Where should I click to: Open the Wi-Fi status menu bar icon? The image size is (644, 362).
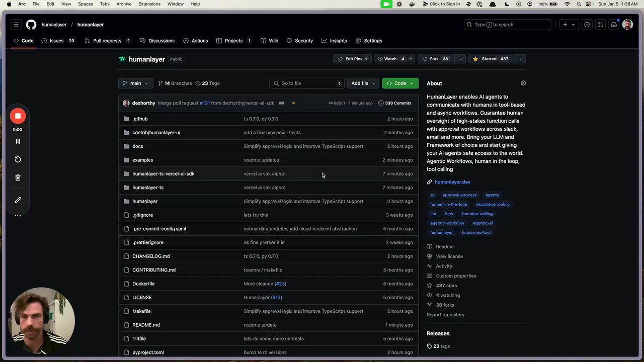568,4
